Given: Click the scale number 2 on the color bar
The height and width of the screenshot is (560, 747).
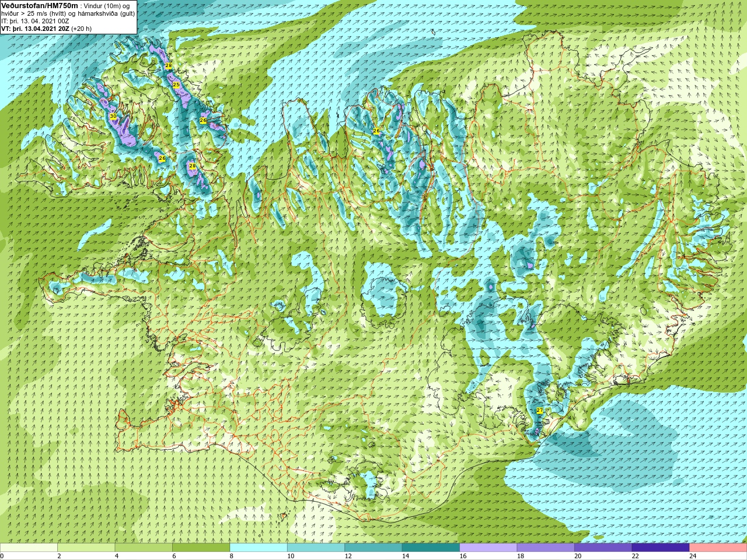Looking at the screenshot, I should (x=59, y=556).
